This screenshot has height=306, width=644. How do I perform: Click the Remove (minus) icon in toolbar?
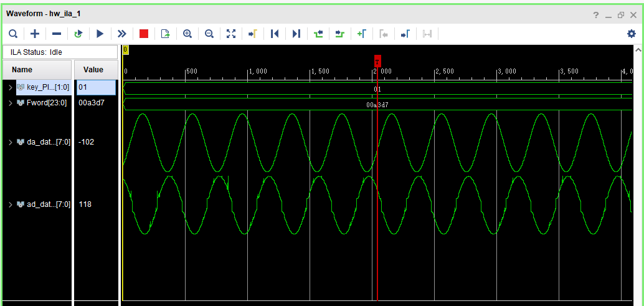pos(57,34)
